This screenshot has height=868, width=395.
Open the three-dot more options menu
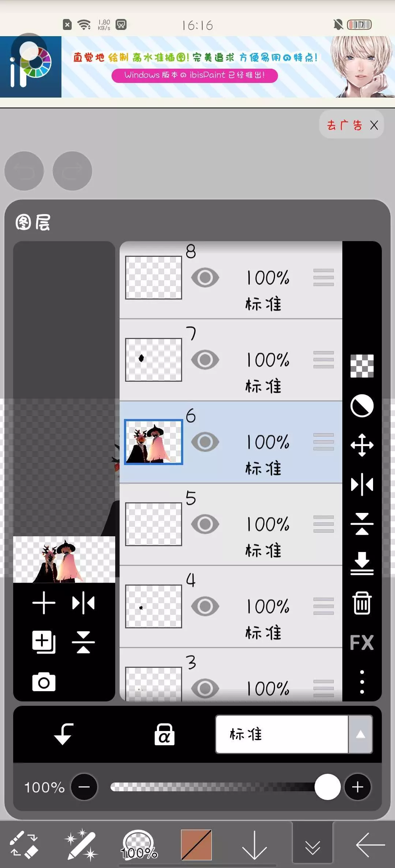tap(362, 682)
